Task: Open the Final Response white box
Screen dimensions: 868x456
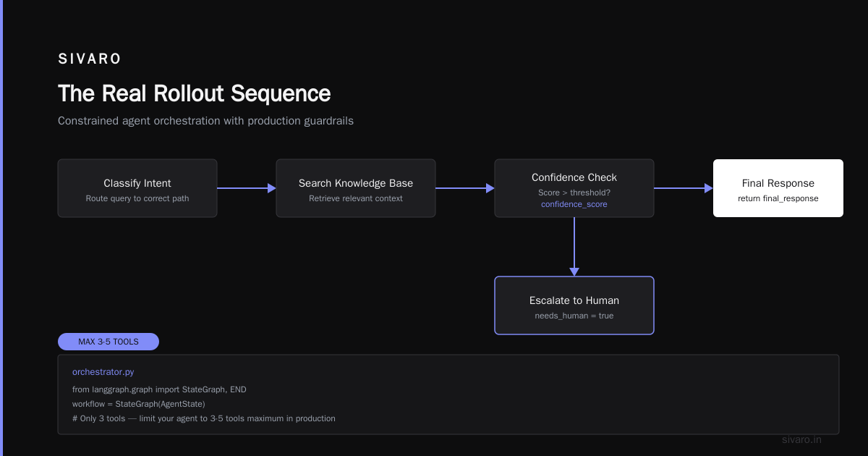Action: coord(778,188)
